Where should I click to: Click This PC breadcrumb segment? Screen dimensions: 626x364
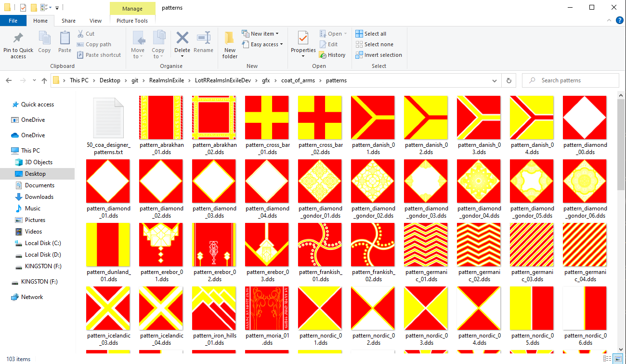[79, 80]
